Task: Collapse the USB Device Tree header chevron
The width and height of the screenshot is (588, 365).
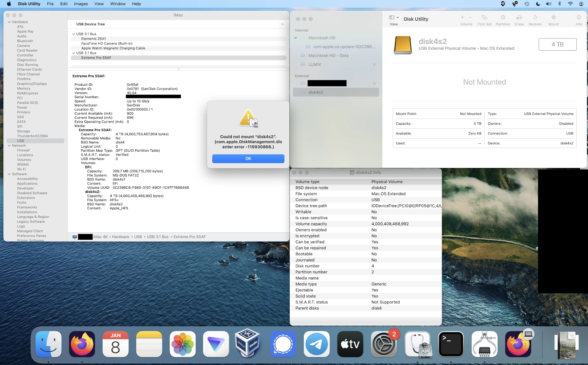Action: [x=282, y=24]
